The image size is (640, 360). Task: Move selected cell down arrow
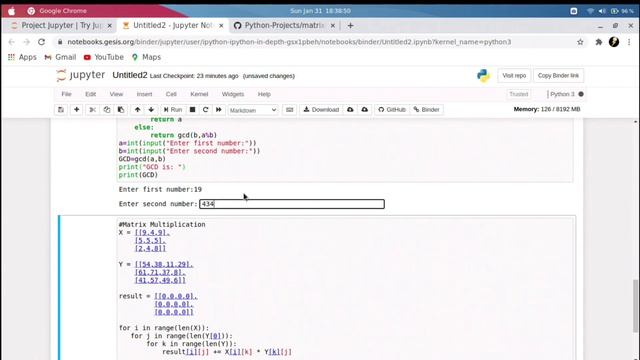pyautogui.click(x=151, y=110)
